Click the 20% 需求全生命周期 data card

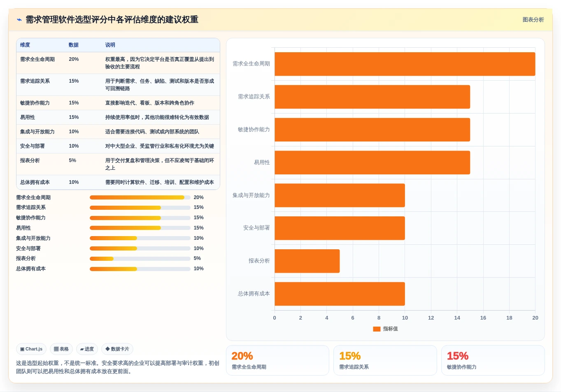click(x=277, y=360)
